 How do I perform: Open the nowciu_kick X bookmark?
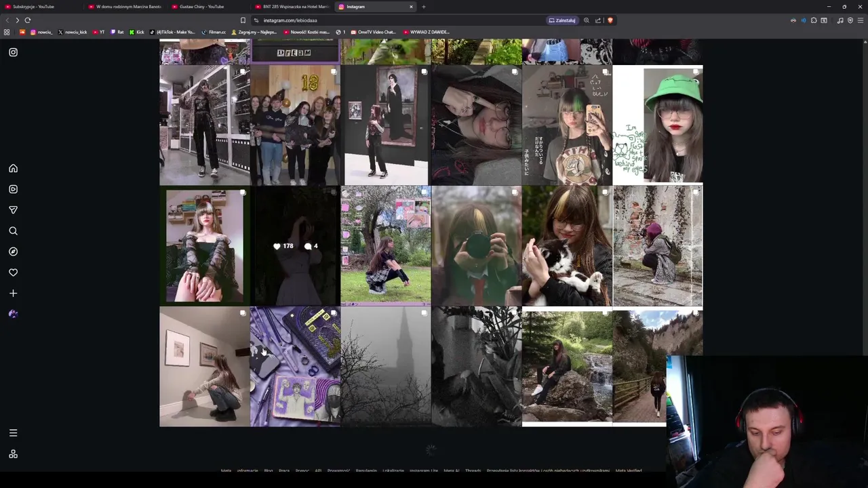pos(73,32)
